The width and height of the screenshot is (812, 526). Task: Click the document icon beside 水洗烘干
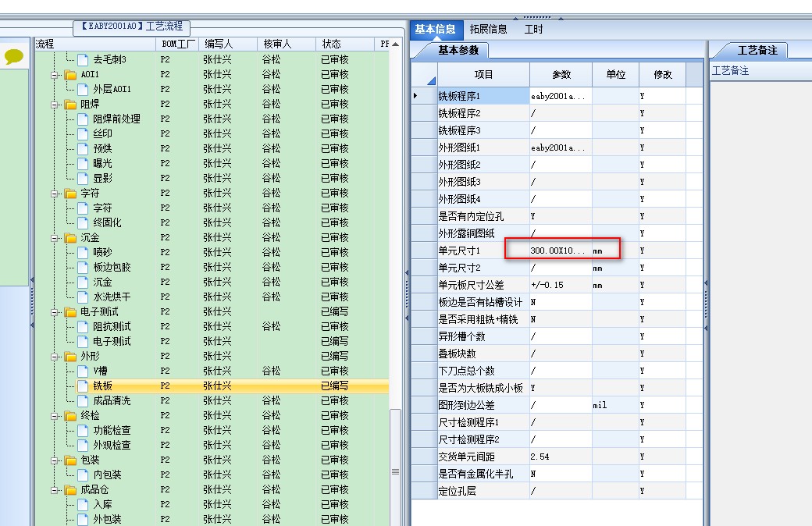coord(83,297)
